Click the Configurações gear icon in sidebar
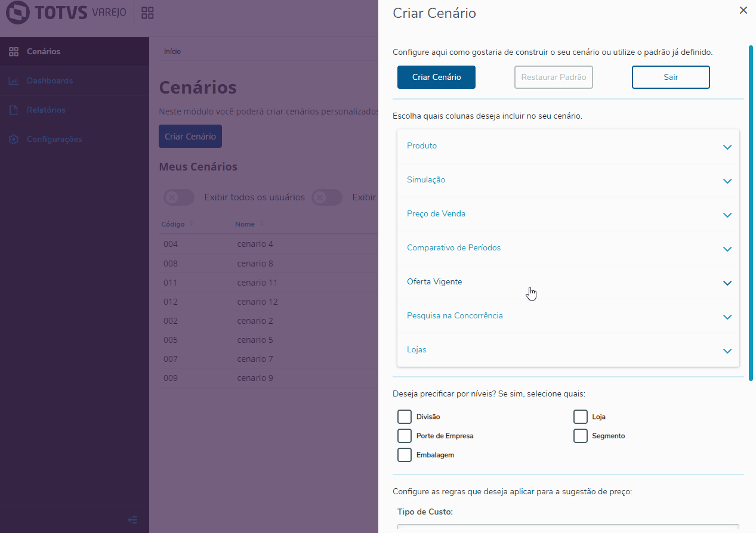 14,140
